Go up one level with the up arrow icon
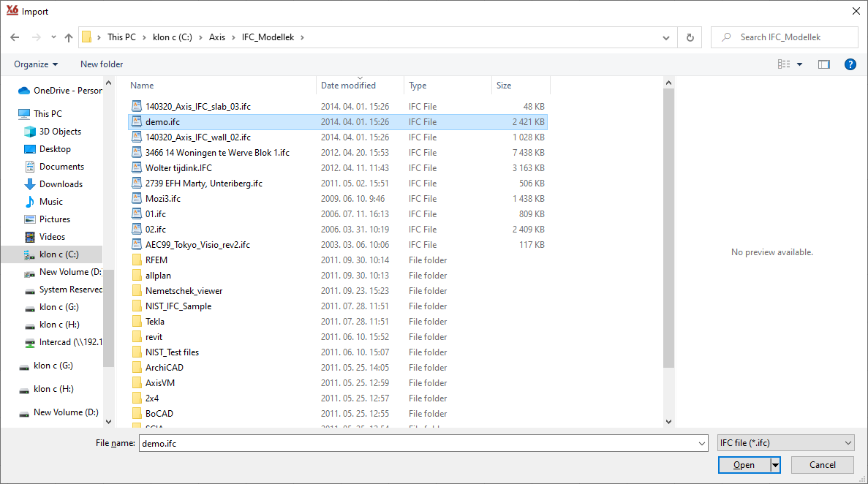This screenshot has width=868, height=484. [x=68, y=37]
